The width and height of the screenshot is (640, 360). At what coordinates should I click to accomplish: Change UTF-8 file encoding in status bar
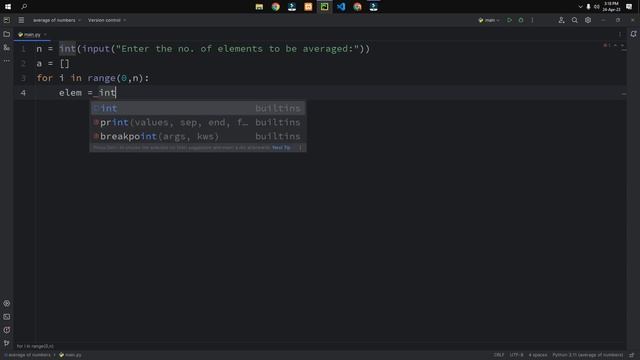click(x=516, y=355)
